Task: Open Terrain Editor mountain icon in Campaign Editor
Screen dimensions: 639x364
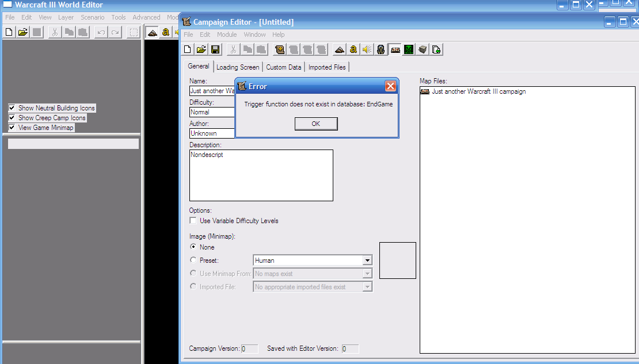Action: (340, 49)
